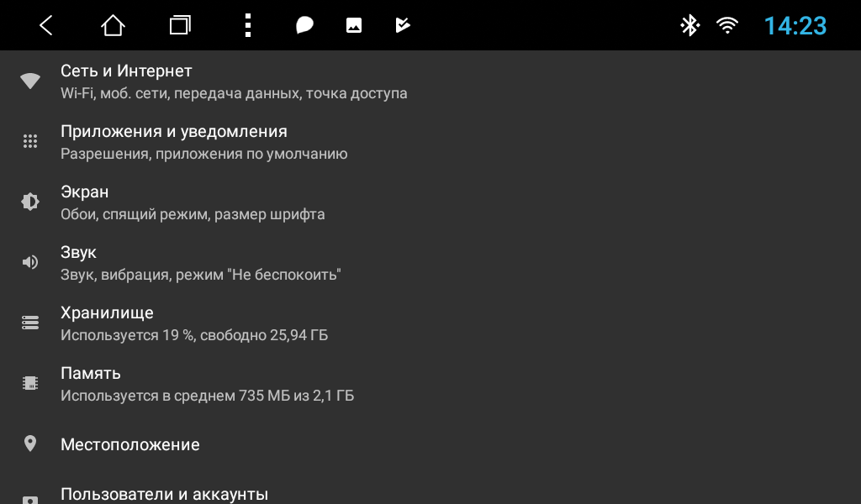Tap the Bluetooth status icon
Screen dimensions: 861x504
click(x=689, y=25)
